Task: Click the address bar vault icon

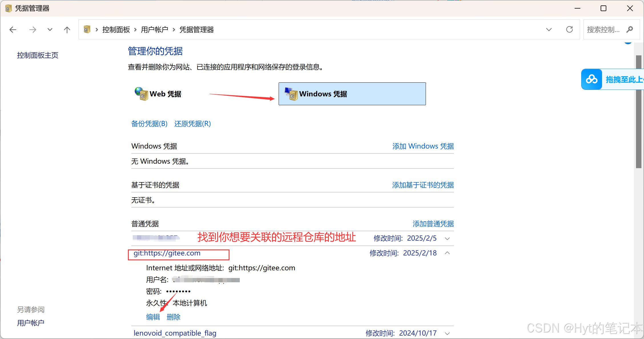Action: click(x=87, y=29)
